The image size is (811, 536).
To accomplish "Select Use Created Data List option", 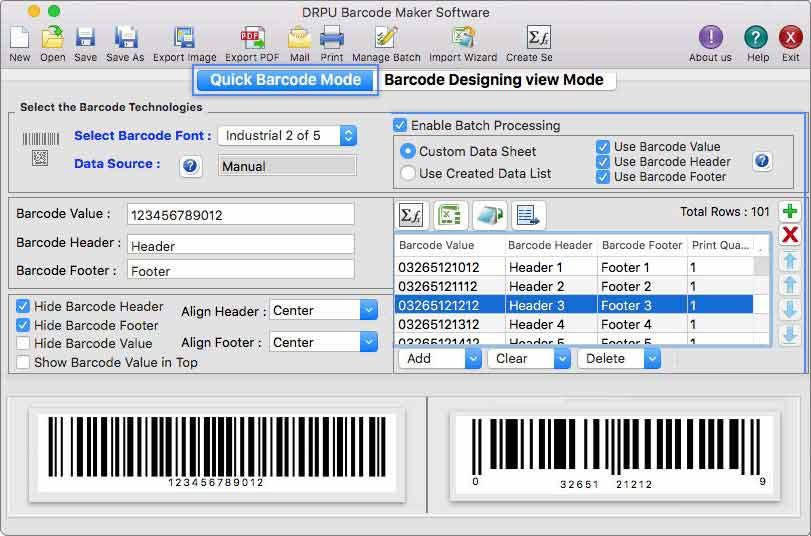I will pos(408,173).
